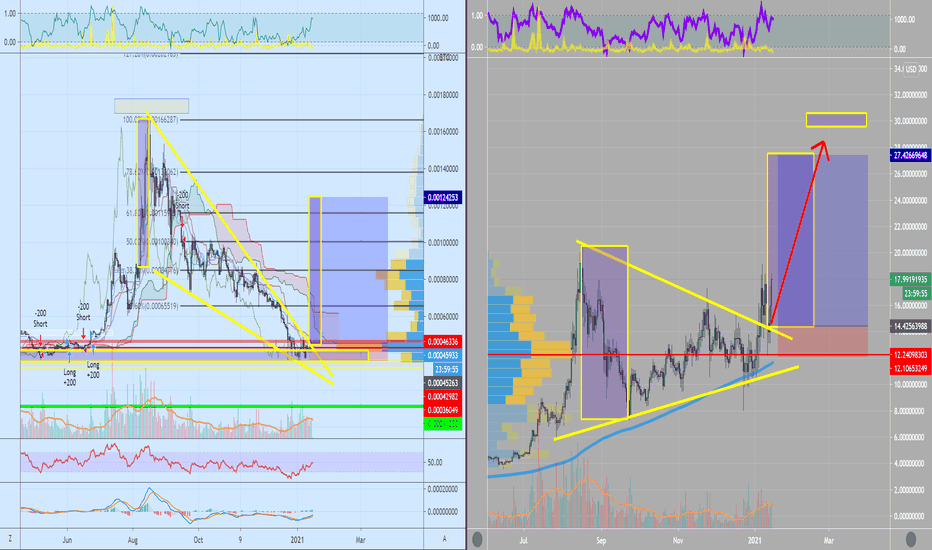Select the red 0.00042982 price label

(443, 397)
